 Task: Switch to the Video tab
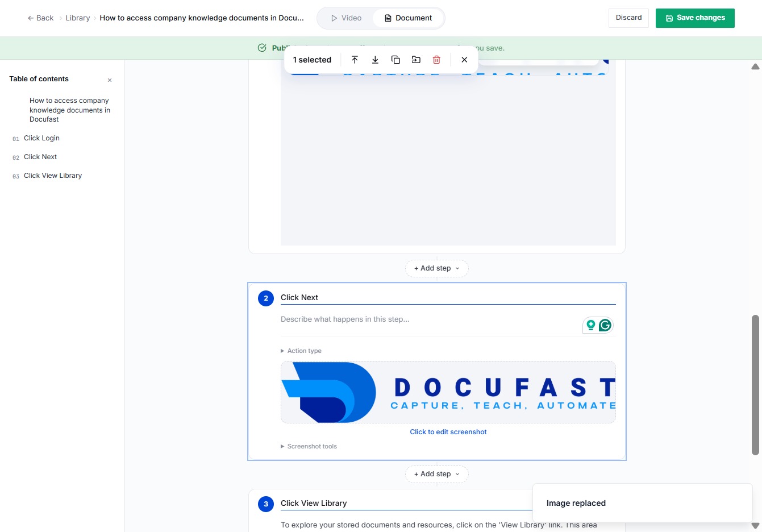coord(346,18)
